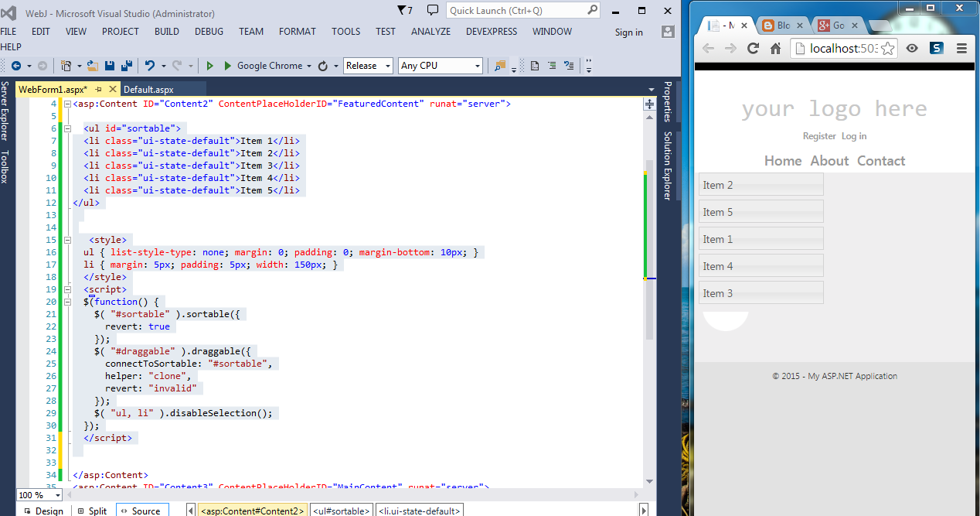Image resolution: width=980 pixels, height=516 pixels.
Task: Pin the WebForm1.aspx tab
Action: (x=98, y=89)
